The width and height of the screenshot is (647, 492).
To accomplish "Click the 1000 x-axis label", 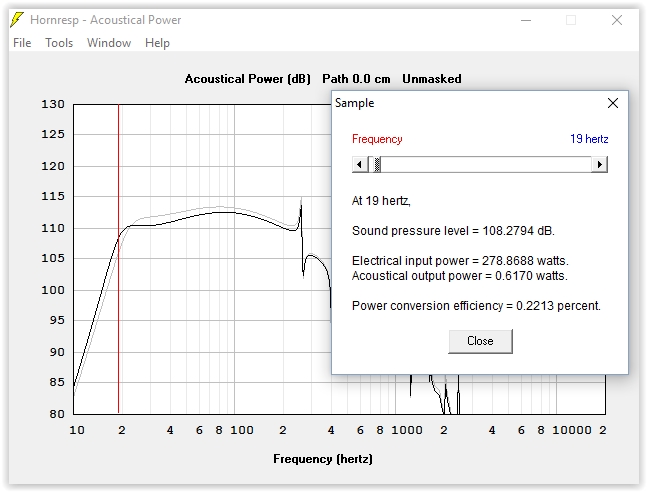I will click(407, 430).
